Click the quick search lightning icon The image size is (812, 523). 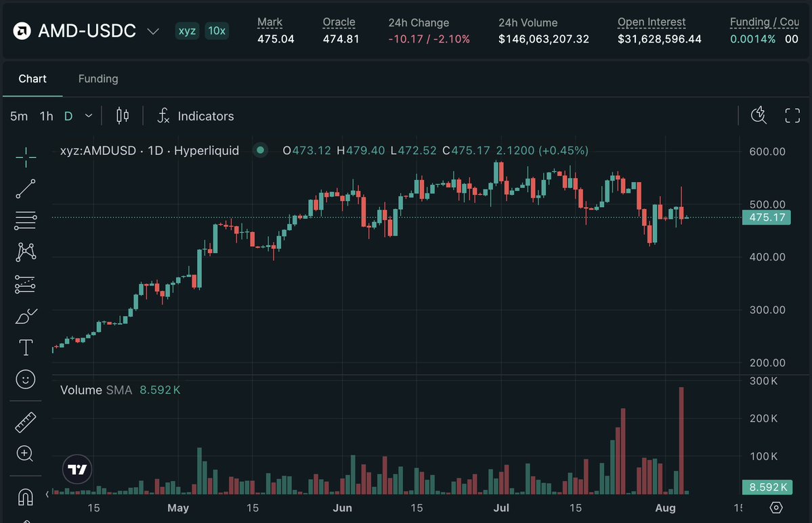(x=758, y=115)
